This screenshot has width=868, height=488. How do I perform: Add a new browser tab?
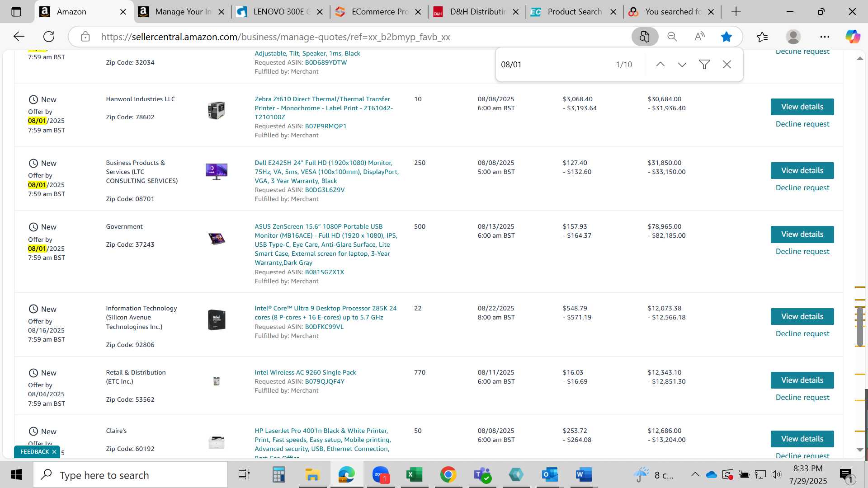tap(736, 12)
